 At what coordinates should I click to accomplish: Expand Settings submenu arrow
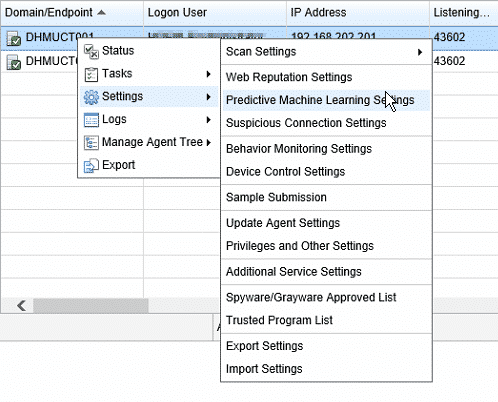(x=209, y=97)
